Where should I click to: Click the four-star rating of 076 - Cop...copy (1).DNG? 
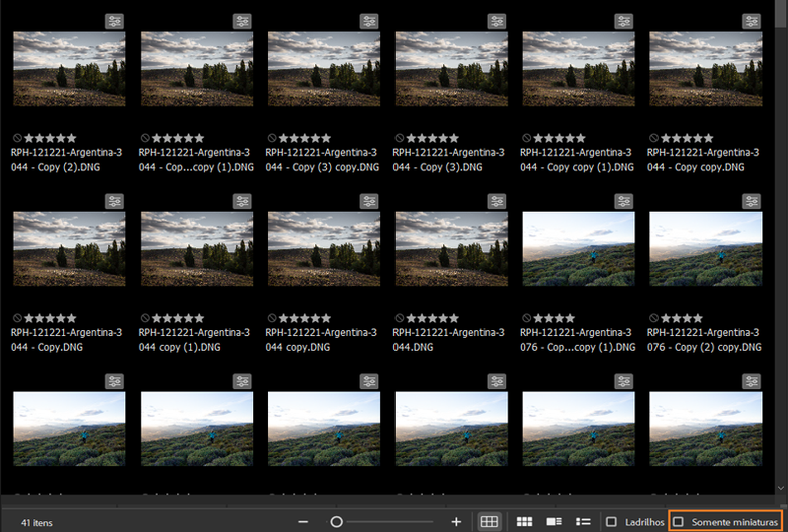[555, 318]
